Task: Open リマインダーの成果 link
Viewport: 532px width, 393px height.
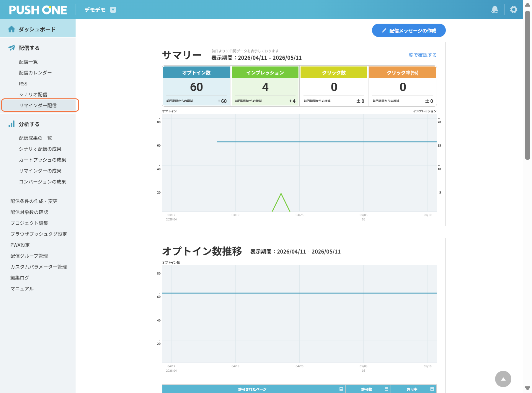Action: [40, 171]
